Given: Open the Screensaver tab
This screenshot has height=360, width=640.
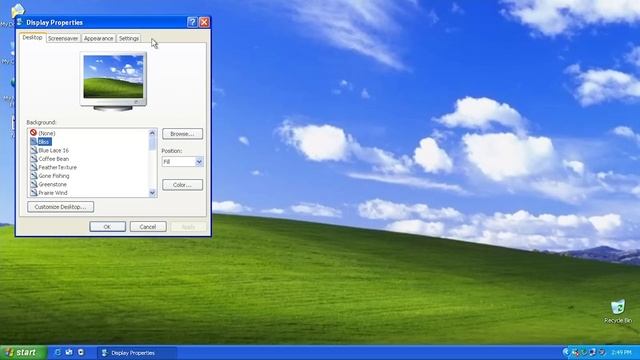Looking at the screenshot, I should pyautogui.click(x=63, y=38).
